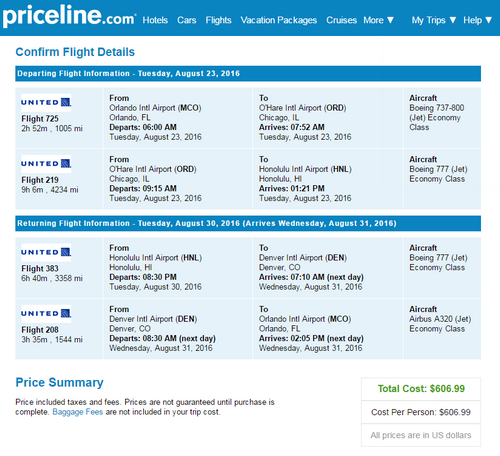The height and width of the screenshot is (456, 500).
Task: Click the Price Summary heading
Action: click(x=59, y=382)
